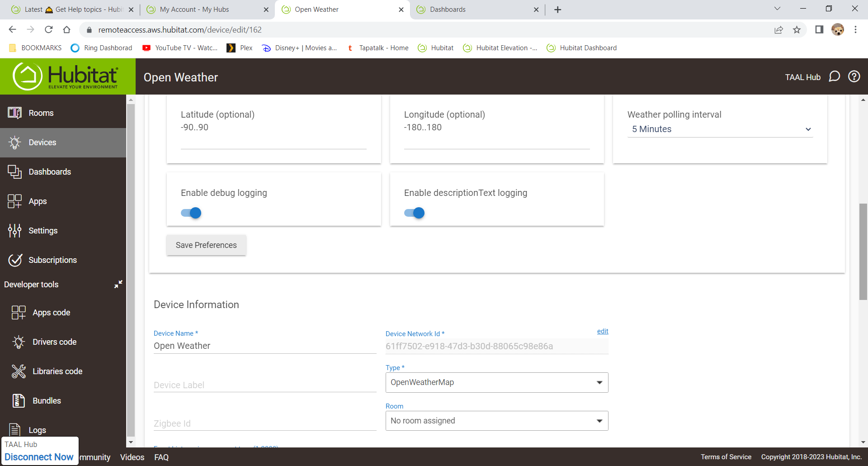Open the Subscriptions checkmark icon
This screenshot has height=466, width=868.
14,260
